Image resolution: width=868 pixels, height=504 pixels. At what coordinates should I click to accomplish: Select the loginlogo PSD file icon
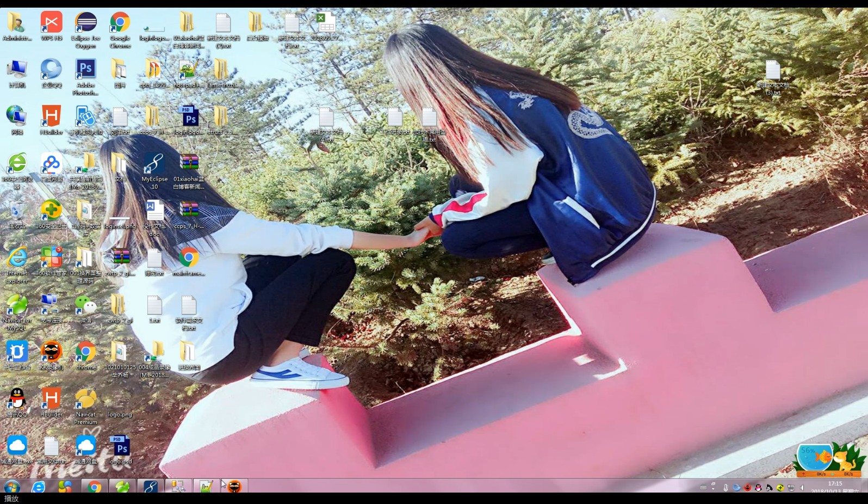coord(188,120)
